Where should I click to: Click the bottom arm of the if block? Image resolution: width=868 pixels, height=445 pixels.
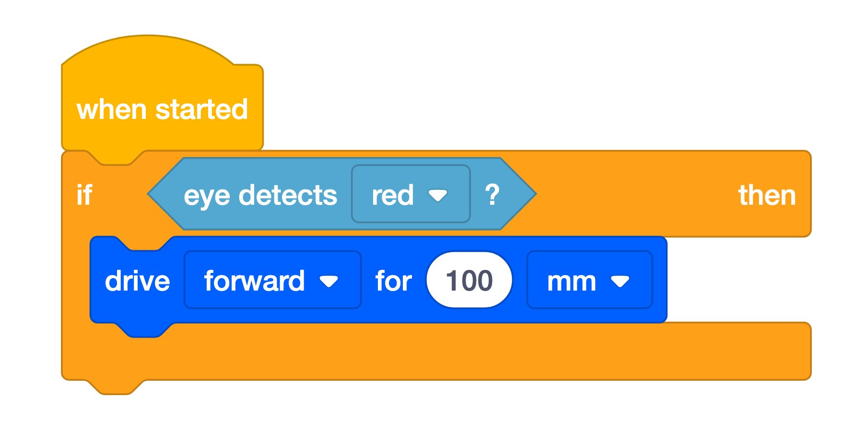432,352
